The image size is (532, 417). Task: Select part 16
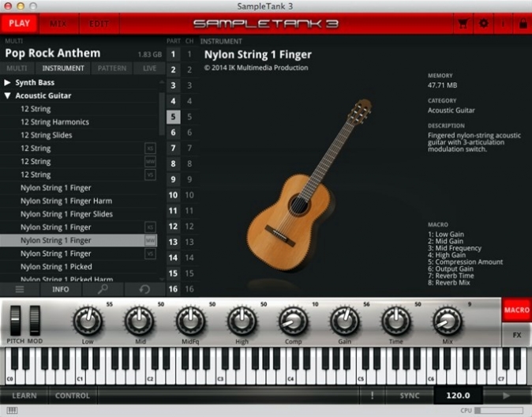tap(173, 289)
